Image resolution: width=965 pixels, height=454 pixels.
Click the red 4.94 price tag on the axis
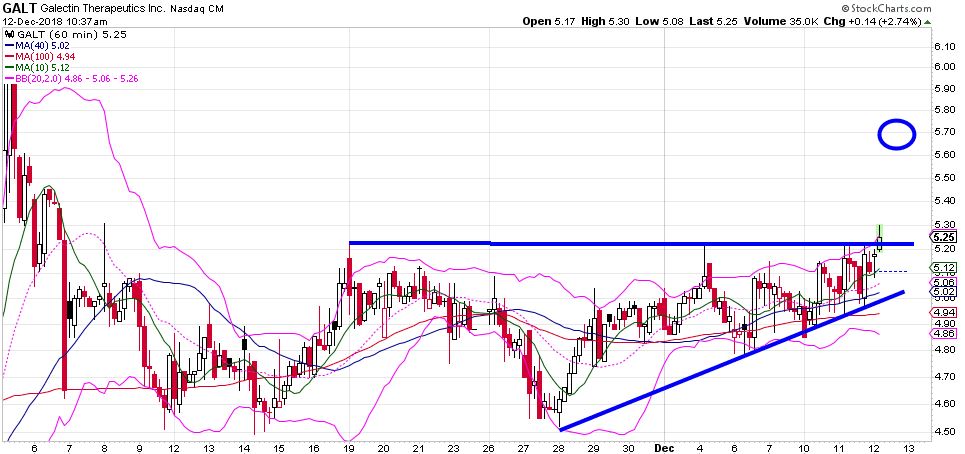(943, 313)
